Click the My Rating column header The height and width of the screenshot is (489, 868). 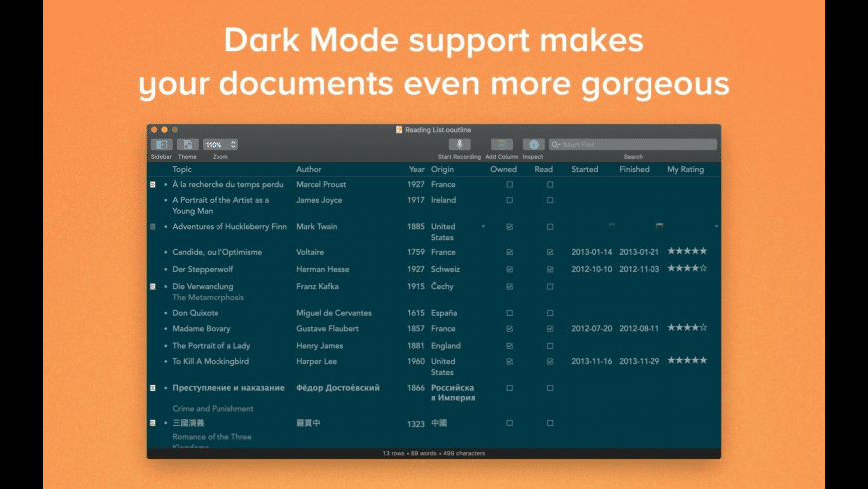tap(685, 169)
